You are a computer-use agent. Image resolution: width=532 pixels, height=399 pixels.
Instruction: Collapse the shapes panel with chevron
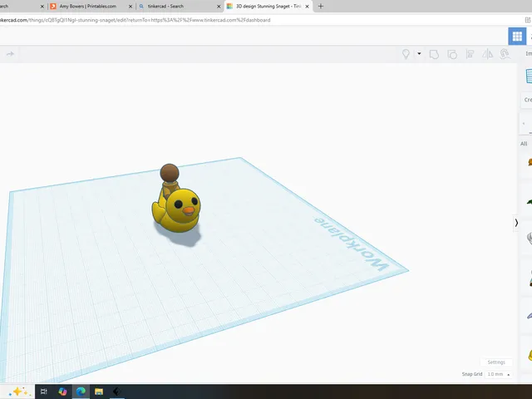(x=516, y=223)
